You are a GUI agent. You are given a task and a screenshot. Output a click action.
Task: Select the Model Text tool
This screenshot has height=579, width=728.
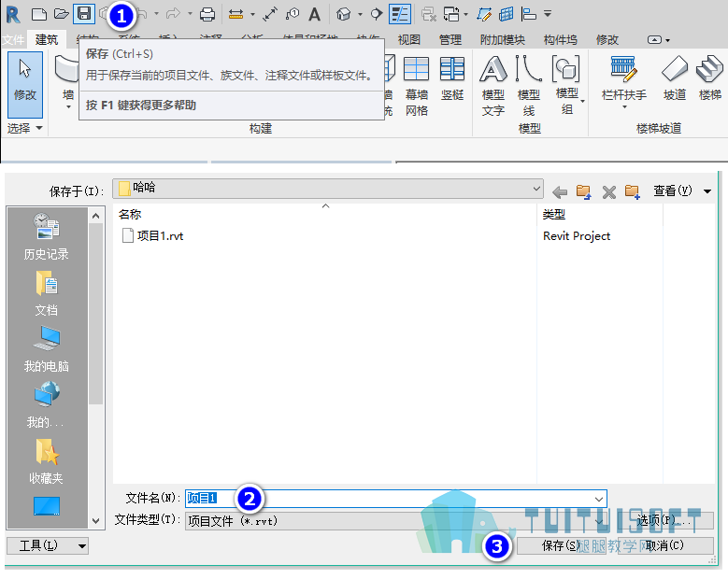(x=493, y=86)
